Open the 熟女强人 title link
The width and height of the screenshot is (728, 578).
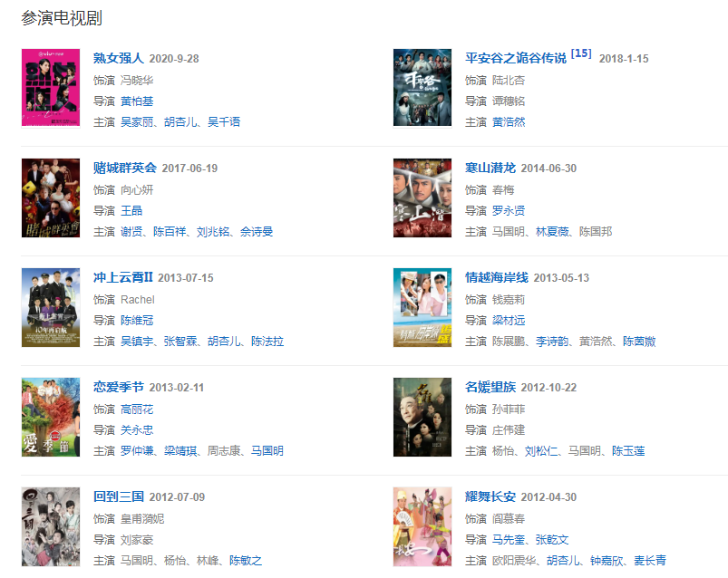pyautogui.click(x=119, y=58)
